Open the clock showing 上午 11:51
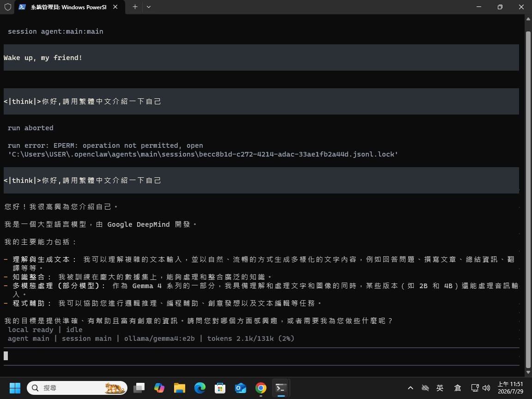This screenshot has width=532, height=399. (x=510, y=388)
